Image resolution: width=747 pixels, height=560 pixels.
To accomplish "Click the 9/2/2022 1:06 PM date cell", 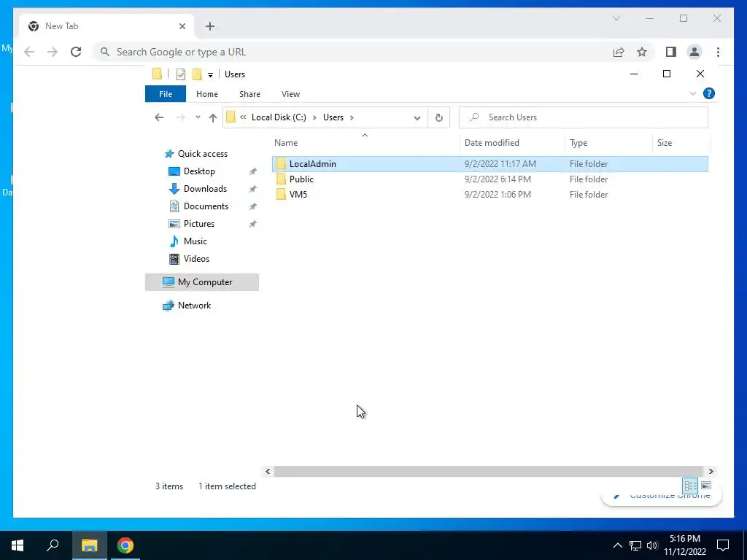I will point(498,194).
